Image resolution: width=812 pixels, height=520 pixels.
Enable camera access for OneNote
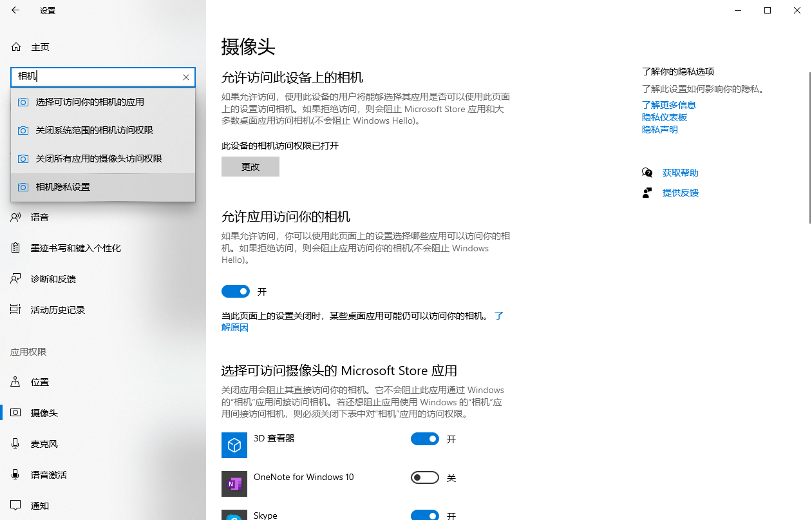coord(425,478)
